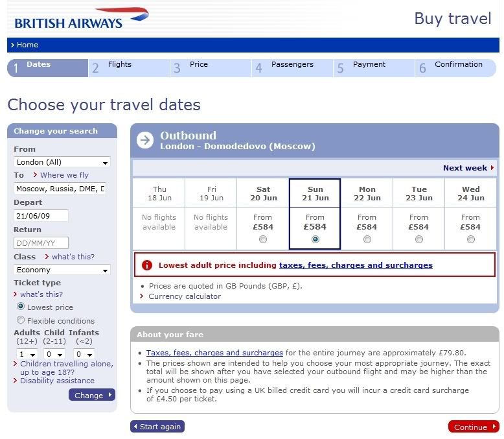This screenshot has height=439, width=504.
Task: Click the Return date input field
Action: click(x=41, y=243)
